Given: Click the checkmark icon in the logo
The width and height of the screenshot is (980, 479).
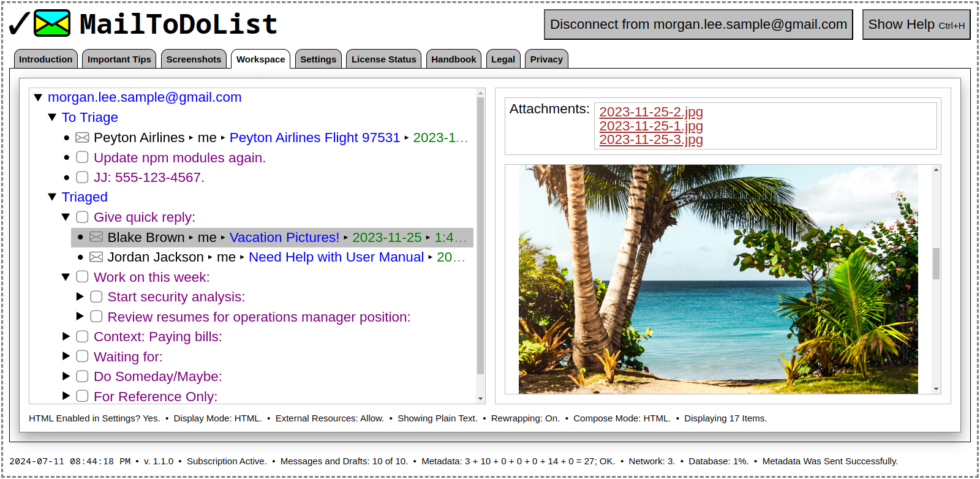Looking at the screenshot, I should click(x=19, y=24).
